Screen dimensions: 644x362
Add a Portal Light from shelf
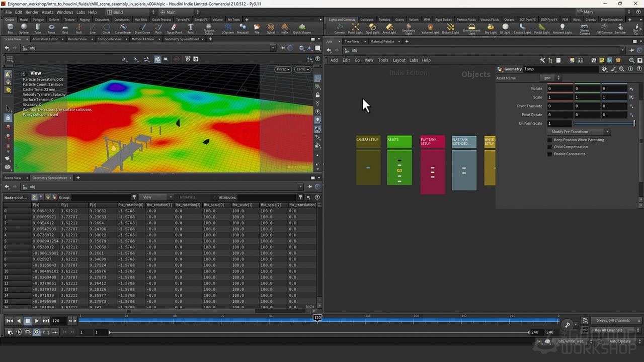(x=542, y=28)
